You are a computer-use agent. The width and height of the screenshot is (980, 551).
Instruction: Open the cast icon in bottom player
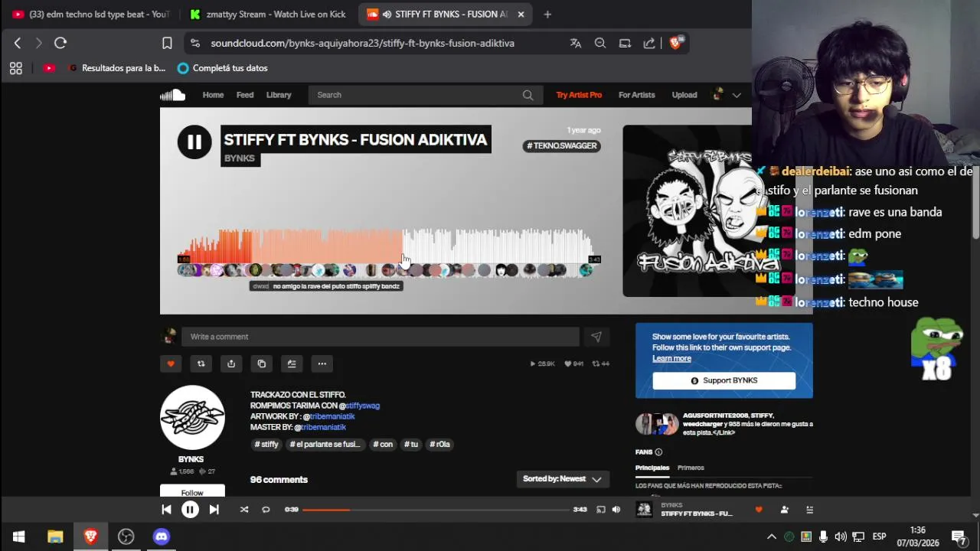(601, 510)
